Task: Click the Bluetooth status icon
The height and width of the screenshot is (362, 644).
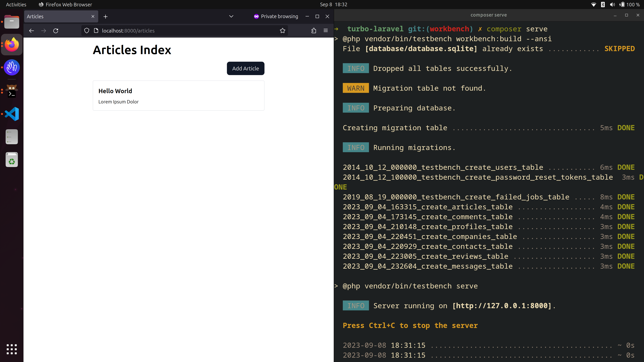Action: click(x=603, y=5)
